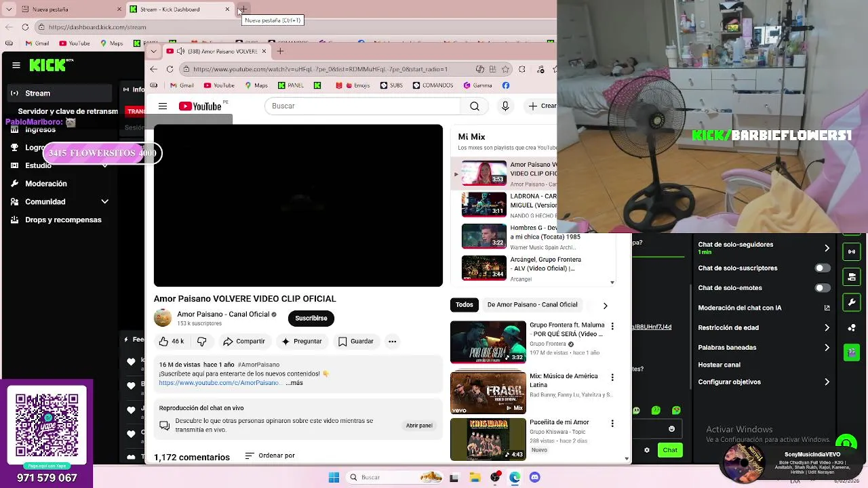Click the Mi Mix playlist scroll-down arrow
This screenshot has width=868, height=488.
click(612, 283)
